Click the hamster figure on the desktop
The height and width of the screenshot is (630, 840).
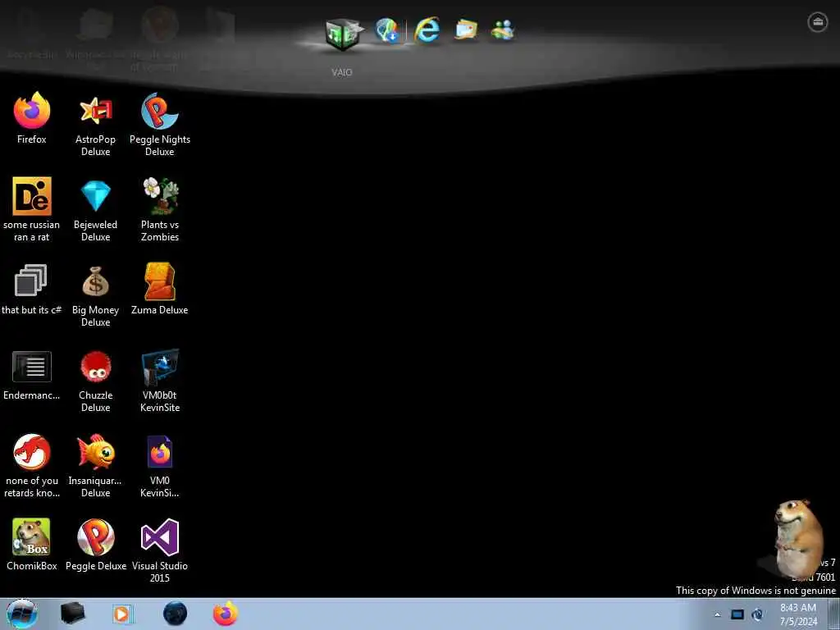[x=797, y=538]
